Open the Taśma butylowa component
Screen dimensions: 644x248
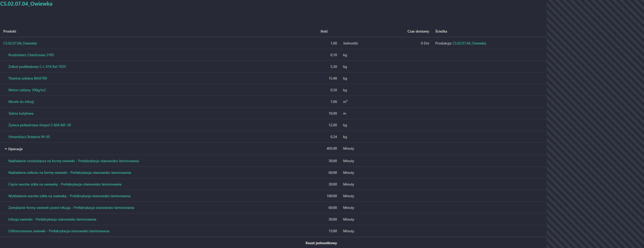click(x=21, y=113)
